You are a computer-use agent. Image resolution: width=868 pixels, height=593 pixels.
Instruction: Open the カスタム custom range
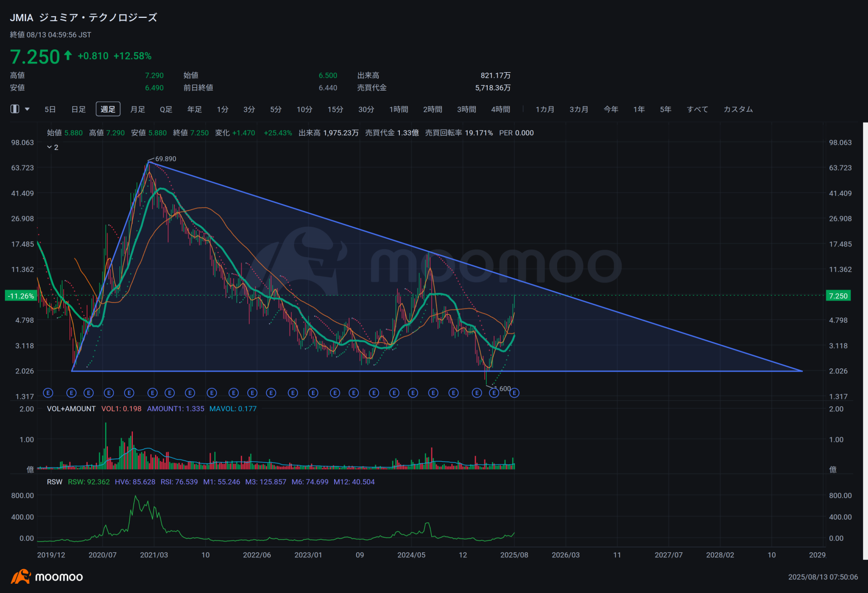(738, 109)
